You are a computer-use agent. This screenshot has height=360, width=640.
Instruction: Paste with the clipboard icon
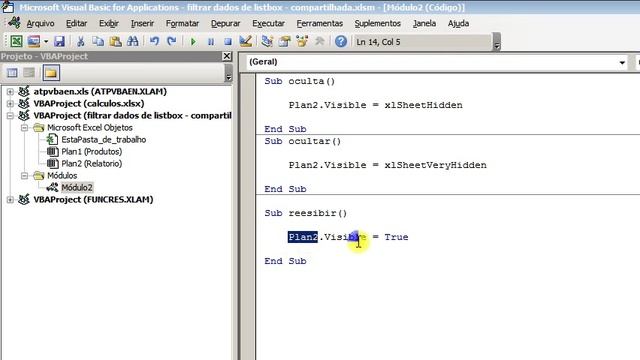116,41
